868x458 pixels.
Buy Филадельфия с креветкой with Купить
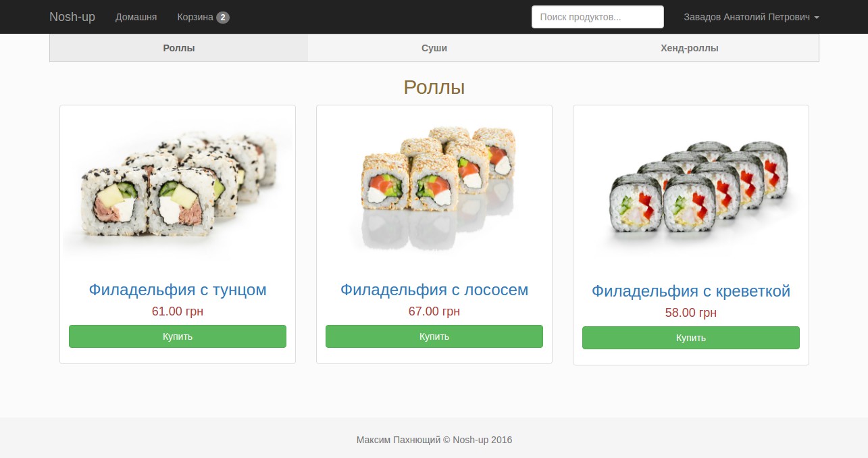point(691,338)
